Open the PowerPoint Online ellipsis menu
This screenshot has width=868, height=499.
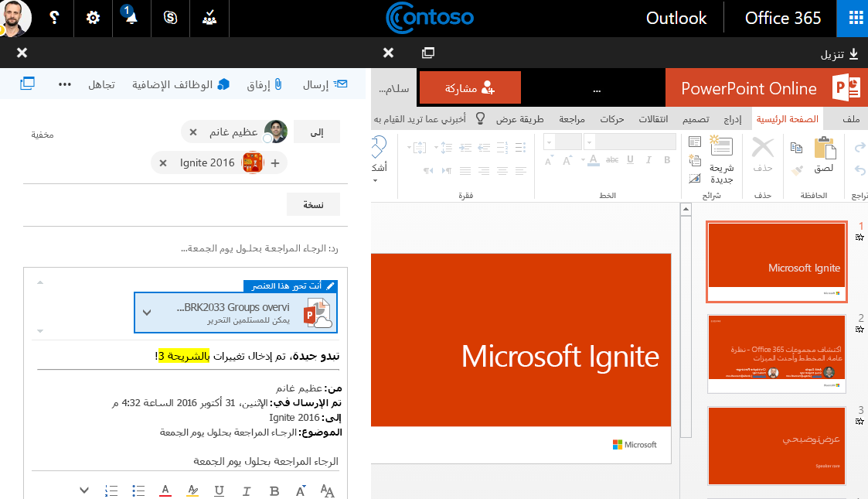pos(596,90)
